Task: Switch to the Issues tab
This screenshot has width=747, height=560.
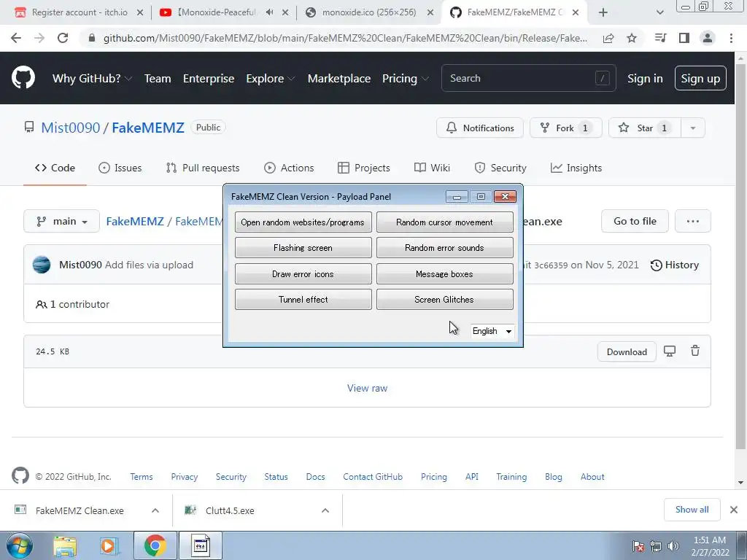Action: [120, 168]
